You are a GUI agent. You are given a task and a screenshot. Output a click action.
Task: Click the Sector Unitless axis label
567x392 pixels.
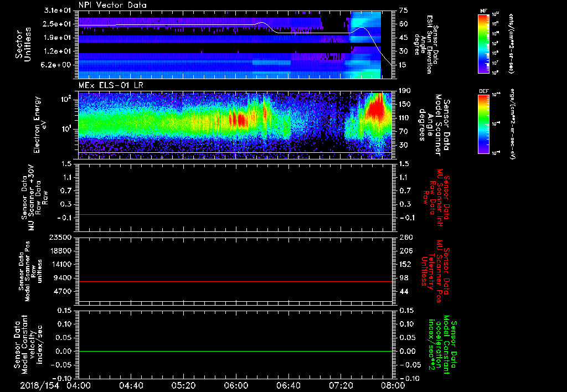click(23, 44)
